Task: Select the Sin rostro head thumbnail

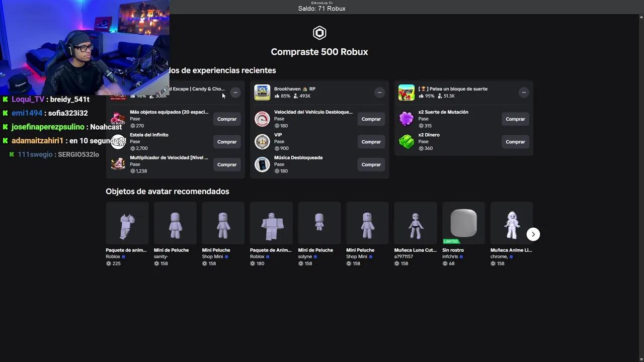Action: 463,223
